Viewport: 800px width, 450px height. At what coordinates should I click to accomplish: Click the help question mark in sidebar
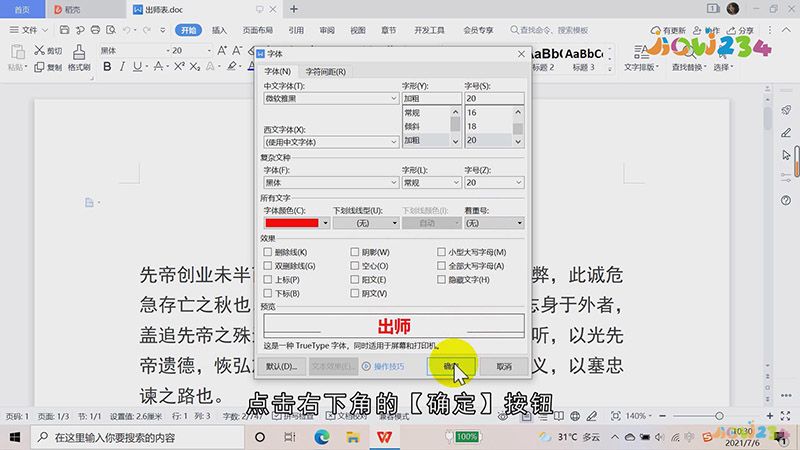pyautogui.click(x=786, y=201)
